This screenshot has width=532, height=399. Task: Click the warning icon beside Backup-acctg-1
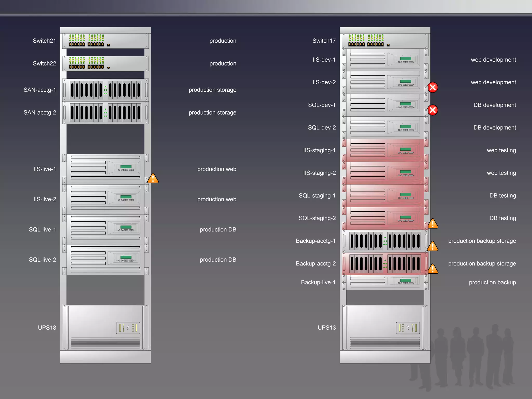click(x=433, y=246)
